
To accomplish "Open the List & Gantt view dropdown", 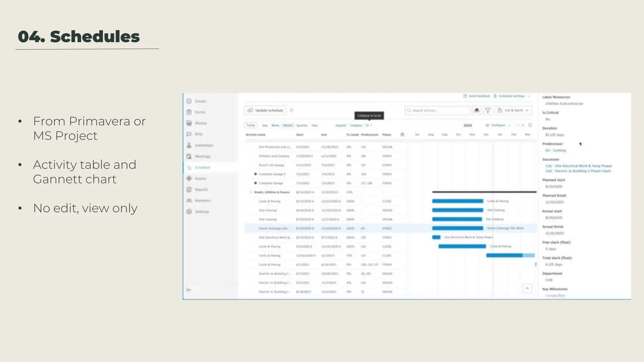I will tap(514, 110).
